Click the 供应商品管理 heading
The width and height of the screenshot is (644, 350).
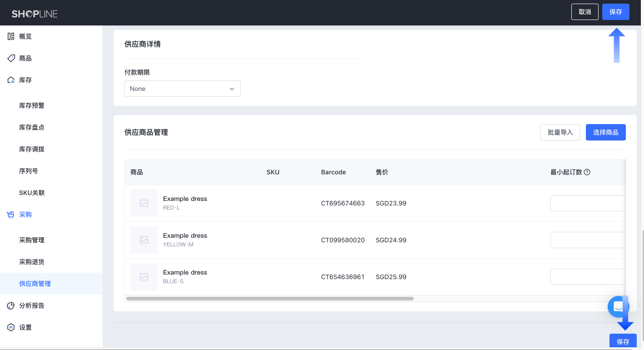pyautogui.click(x=146, y=132)
